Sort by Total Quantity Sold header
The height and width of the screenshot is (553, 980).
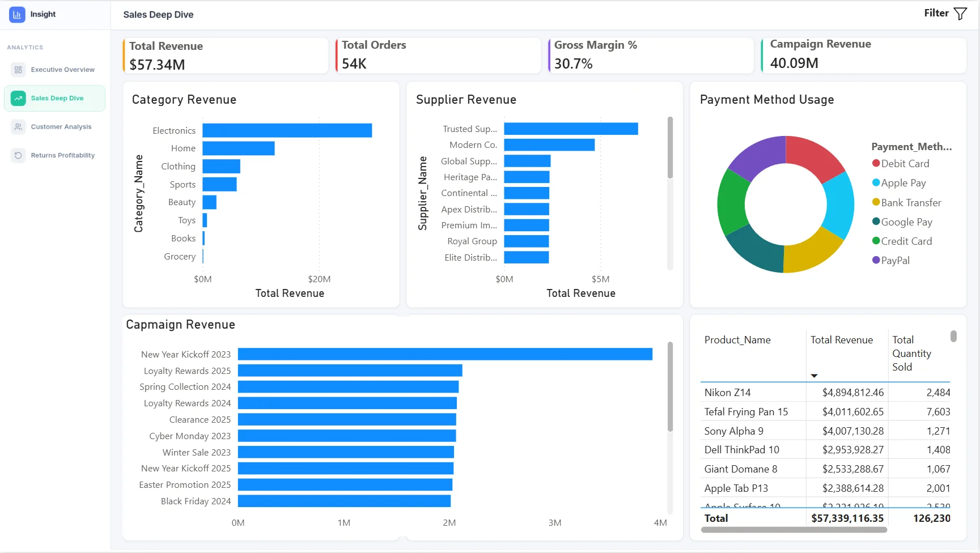(x=911, y=354)
